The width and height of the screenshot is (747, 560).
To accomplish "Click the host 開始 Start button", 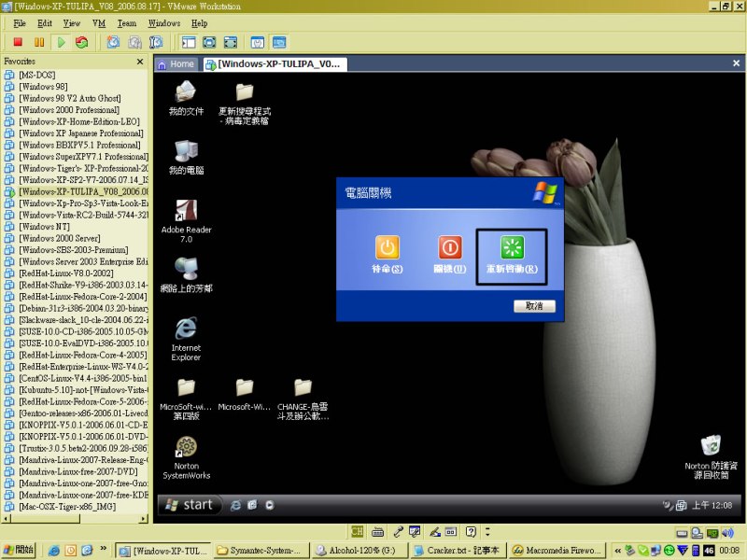I will [x=19, y=550].
